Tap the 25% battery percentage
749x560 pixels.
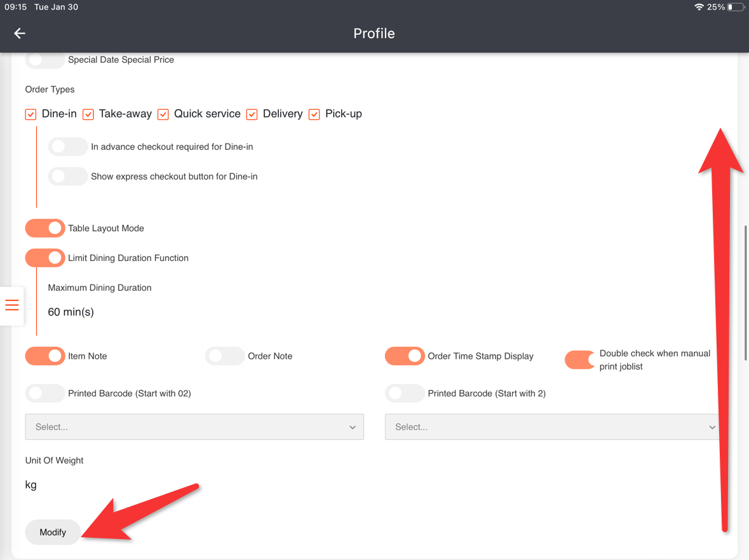pyautogui.click(x=715, y=7)
